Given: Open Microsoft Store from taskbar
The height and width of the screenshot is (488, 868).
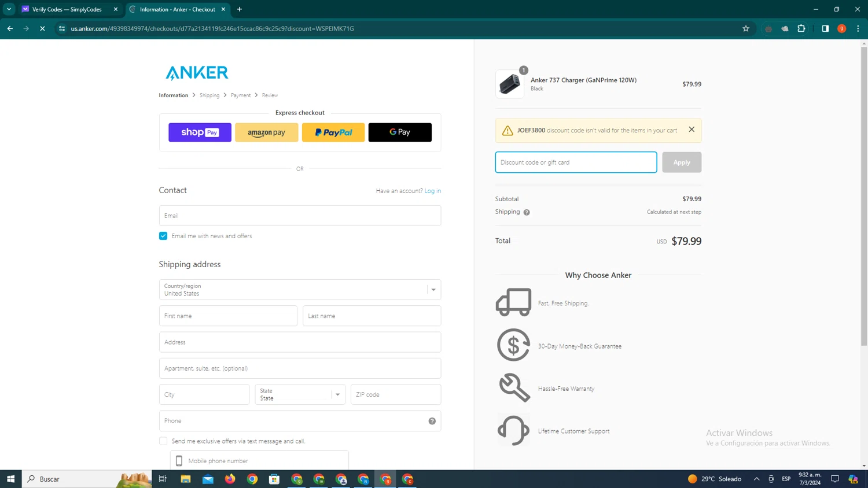Looking at the screenshot, I should point(274,479).
